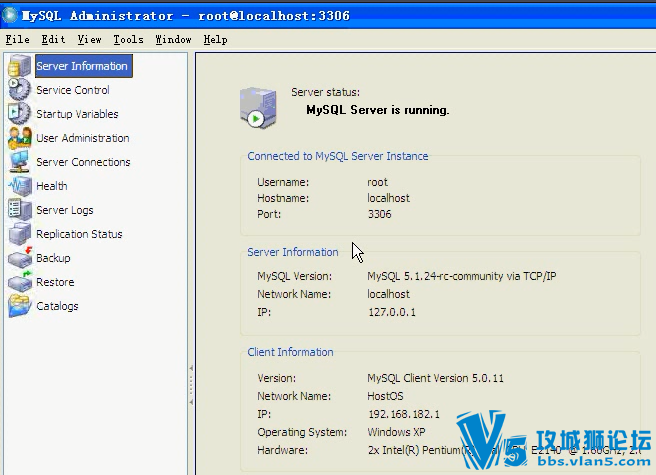Click 'MySQL Server is running.' text
This screenshot has height=475, width=656.
(x=378, y=110)
